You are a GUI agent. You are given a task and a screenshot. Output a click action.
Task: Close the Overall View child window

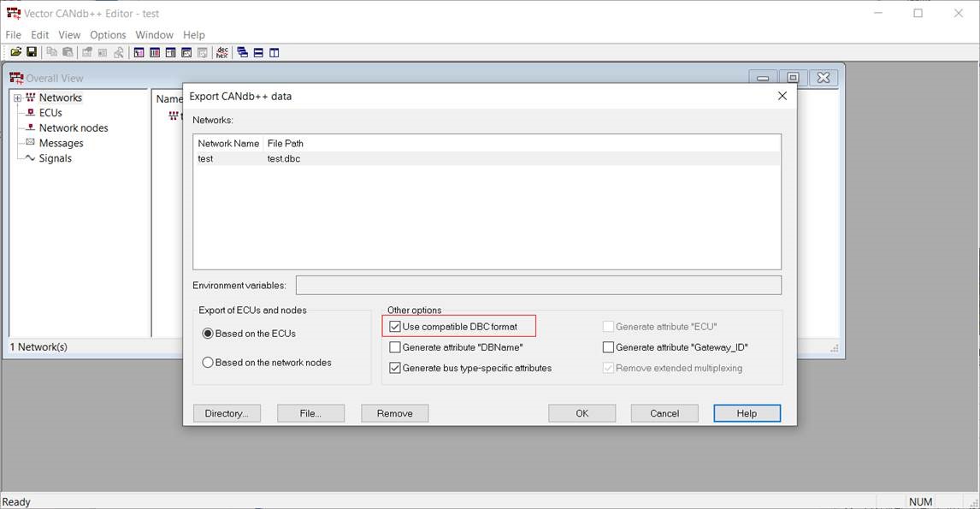pyautogui.click(x=824, y=78)
